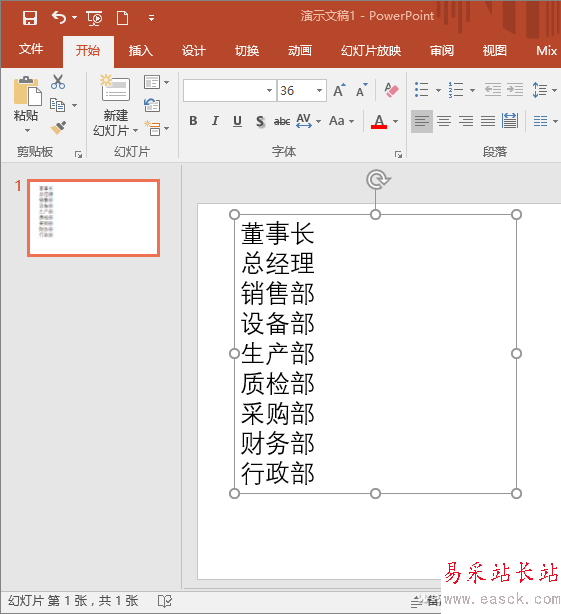561x614 pixels.
Task: Open character spacing AV options
Action: (308, 121)
